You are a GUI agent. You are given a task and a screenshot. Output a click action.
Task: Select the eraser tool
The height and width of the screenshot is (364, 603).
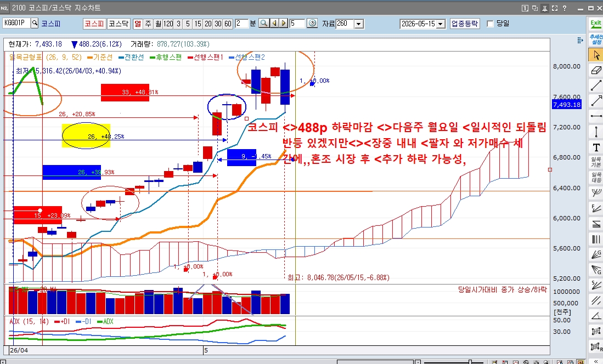pyautogui.click(x=596, y=70)
